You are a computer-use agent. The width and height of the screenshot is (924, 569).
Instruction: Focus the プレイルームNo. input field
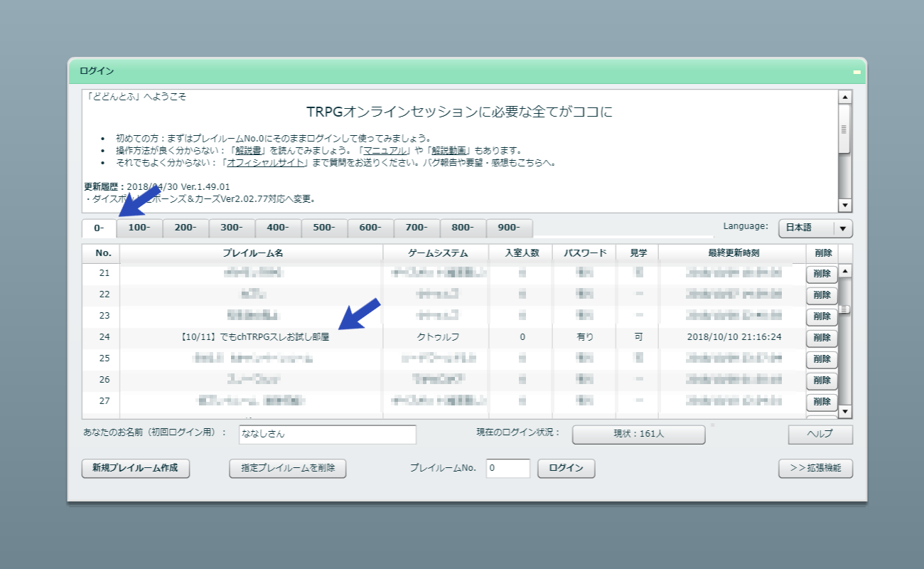507,469
